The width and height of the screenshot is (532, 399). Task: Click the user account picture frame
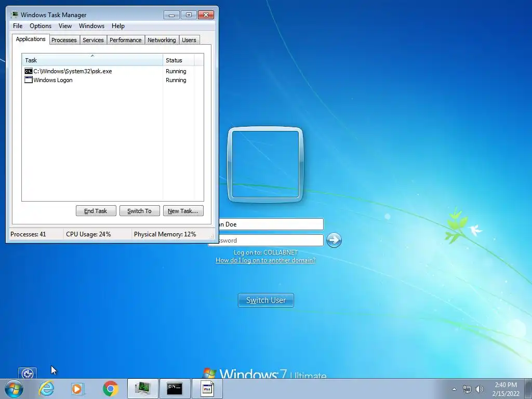point(265,165)
